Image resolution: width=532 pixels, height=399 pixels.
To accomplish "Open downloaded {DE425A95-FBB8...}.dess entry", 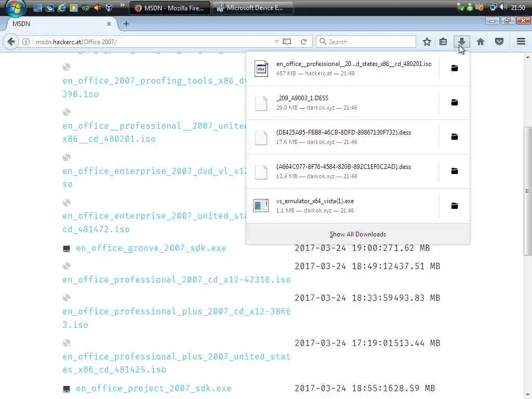I will pyautogui.click(x=343, y=137).
